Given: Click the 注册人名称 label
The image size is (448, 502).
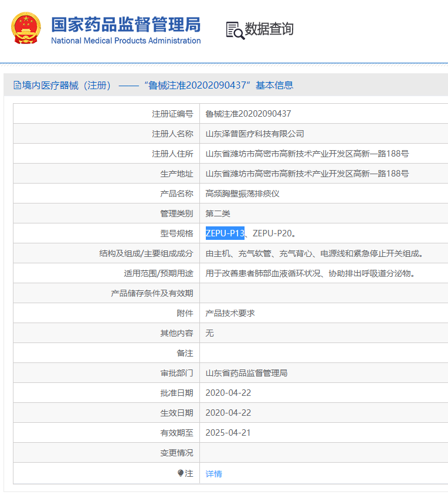Looking at the screenshot, I should click(x=172, y=134).
